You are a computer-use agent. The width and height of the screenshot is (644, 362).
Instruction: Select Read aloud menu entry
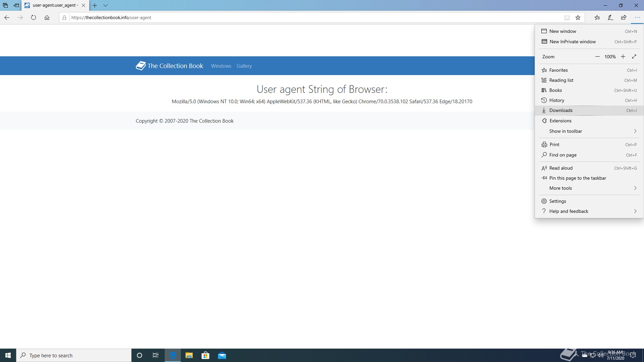[x=589, y=168]
